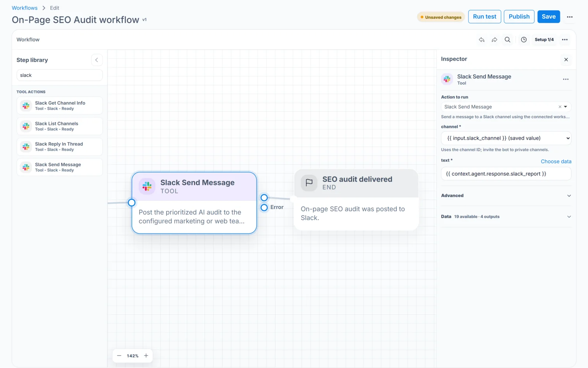Click Slack icon beside Slack Reply In Thread
The height and width of the screenshot is (368, 588).
(x=26, y=147)
